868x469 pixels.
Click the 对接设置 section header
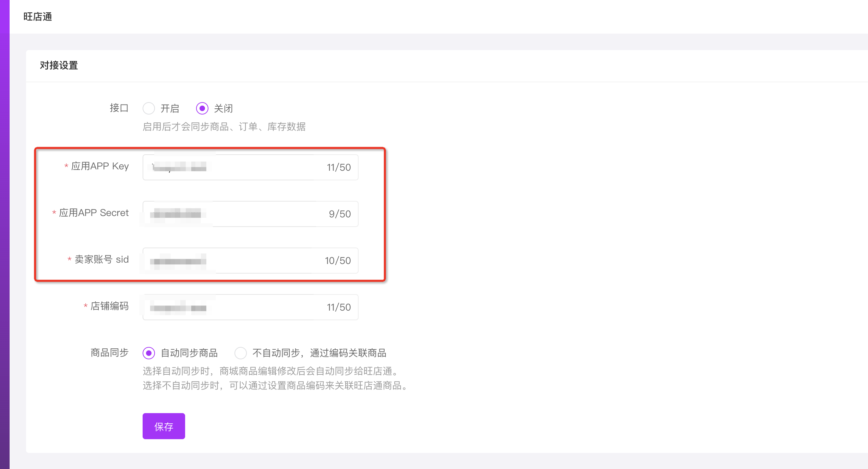coord(59,65)
